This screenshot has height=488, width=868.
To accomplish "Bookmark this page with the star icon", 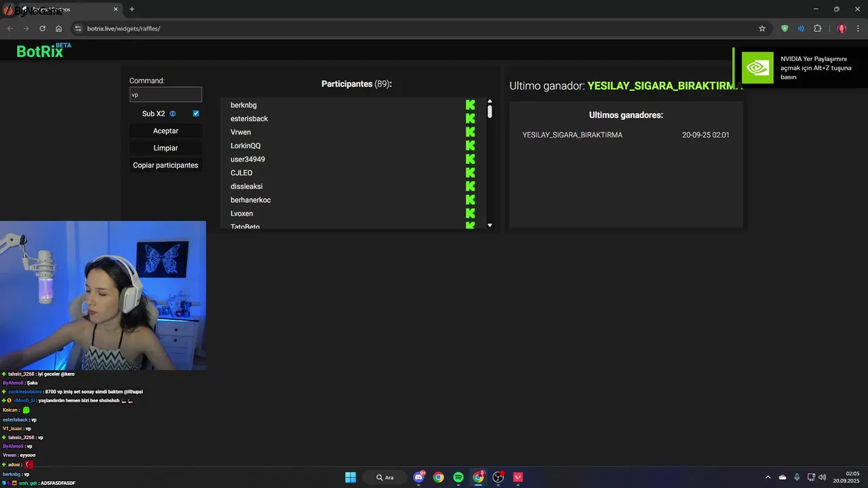I will [762, 28].
